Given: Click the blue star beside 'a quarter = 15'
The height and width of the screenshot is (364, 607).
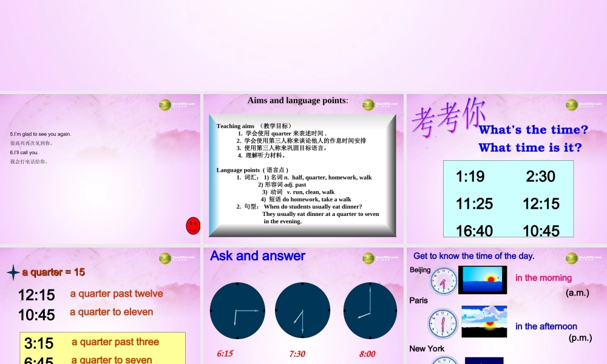Looking at the screenshot, I should point(12,272).
